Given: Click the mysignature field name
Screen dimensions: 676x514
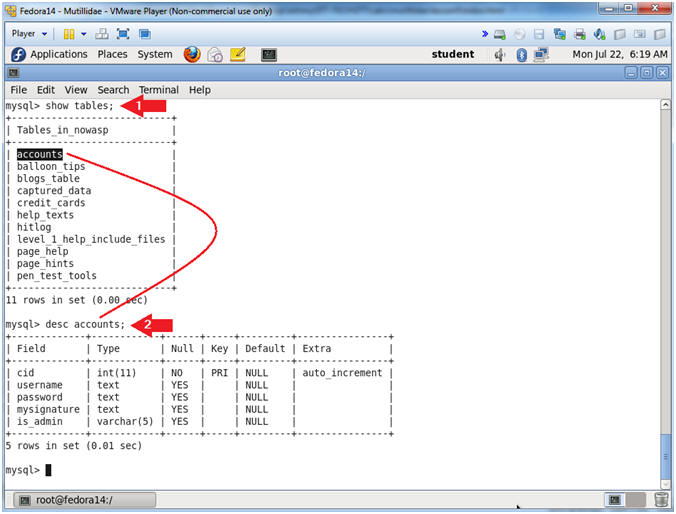Looking at the screenshot, I should 48,409.
